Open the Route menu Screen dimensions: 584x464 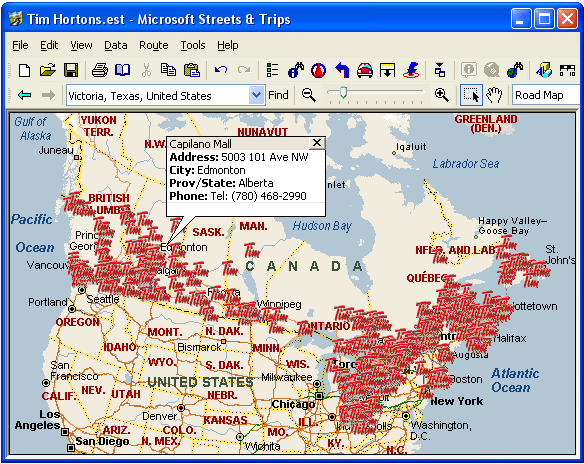point(153,45)
